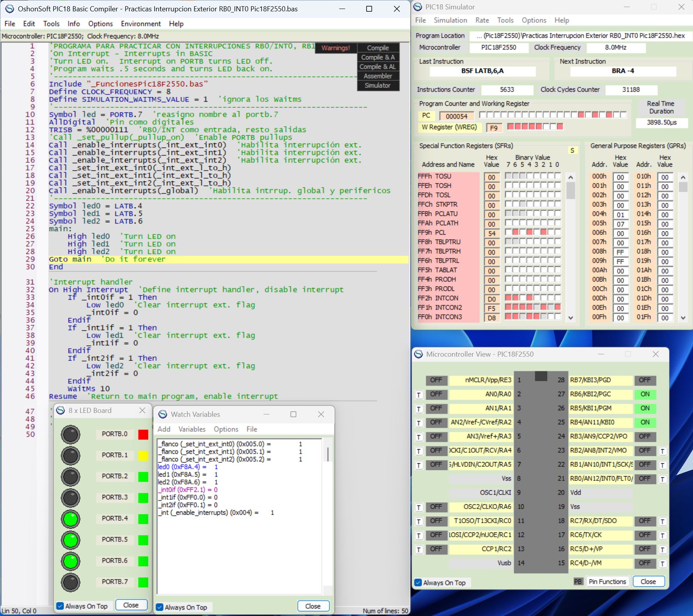Open Options menu in PIC18 Simulator
This screenshot has height=616, width=693.
click(534, 20)
